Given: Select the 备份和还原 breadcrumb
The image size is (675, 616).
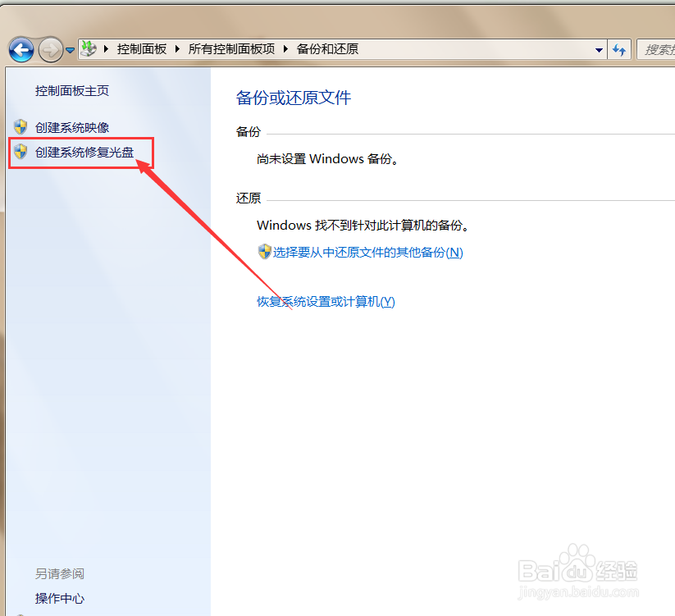Looking at the screenshot, I should pyautogui.click(x=327, y=49).
